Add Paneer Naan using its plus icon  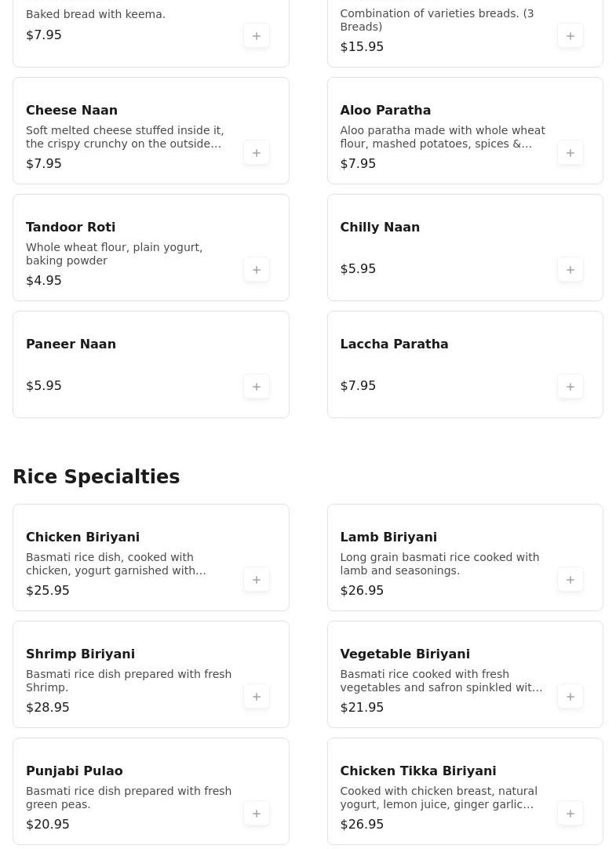257,387
